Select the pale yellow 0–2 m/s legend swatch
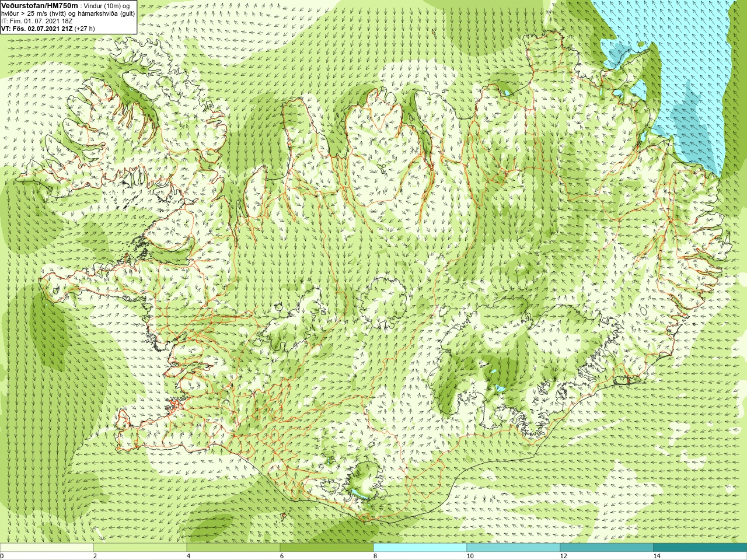Viewport: 747px width, 560px height. pyautogui.click(x=47, y=548)
